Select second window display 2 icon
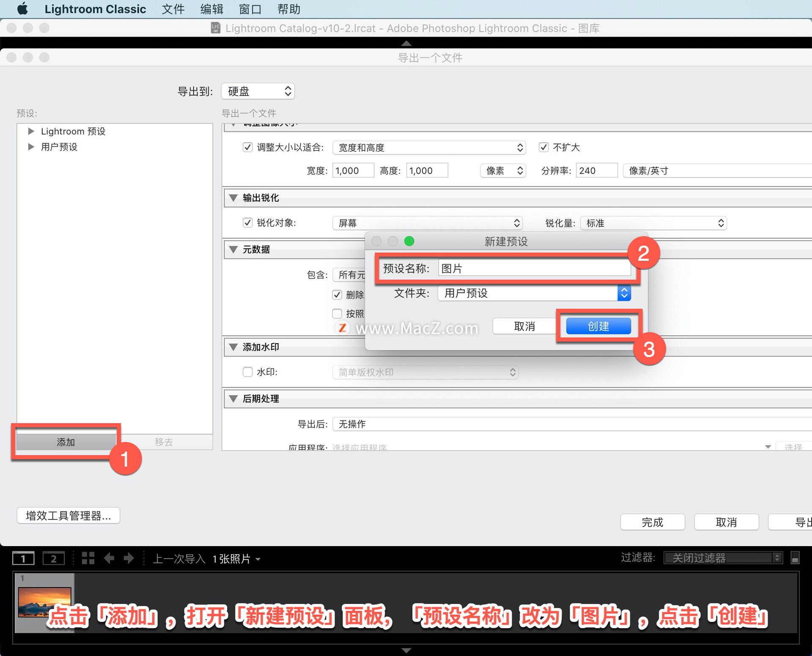This screenshot has height=656, width=812. (x=54, y=558)
